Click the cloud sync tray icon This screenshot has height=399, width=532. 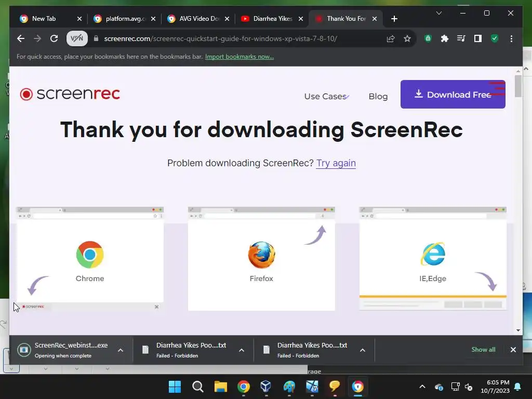(438, 387)
